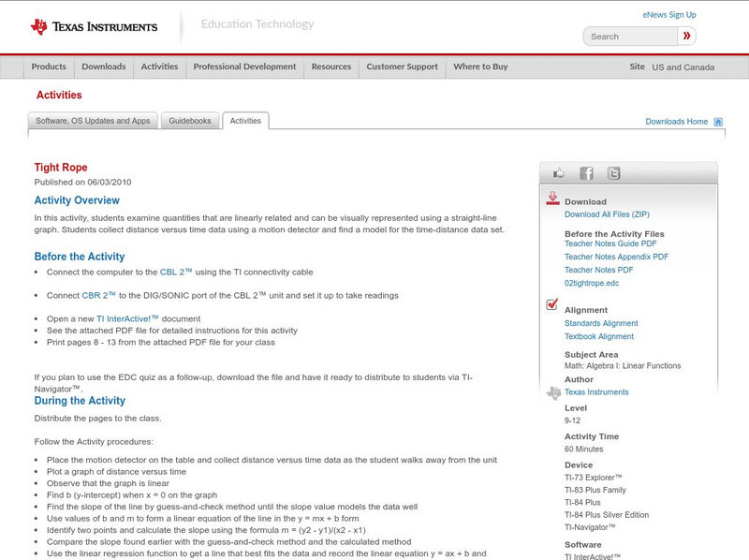Download All Files (ZIP)

(x=607, y=214)
